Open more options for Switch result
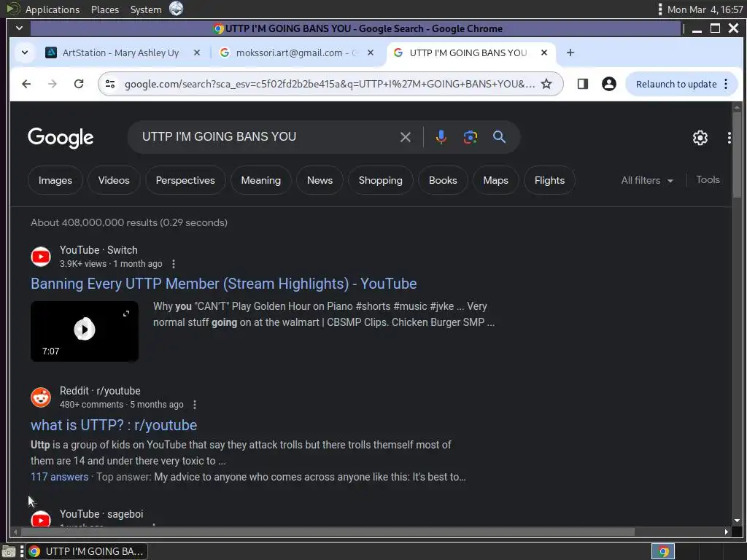747x560 pixels. click(174, 264)
